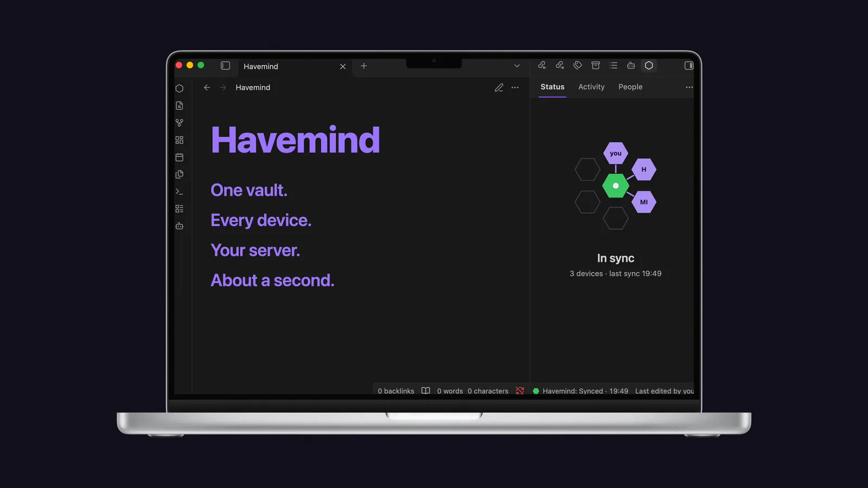This screenshot has width=868, height=488.
Task: Open the daily note calendar icon
Action: coord(180,157)
